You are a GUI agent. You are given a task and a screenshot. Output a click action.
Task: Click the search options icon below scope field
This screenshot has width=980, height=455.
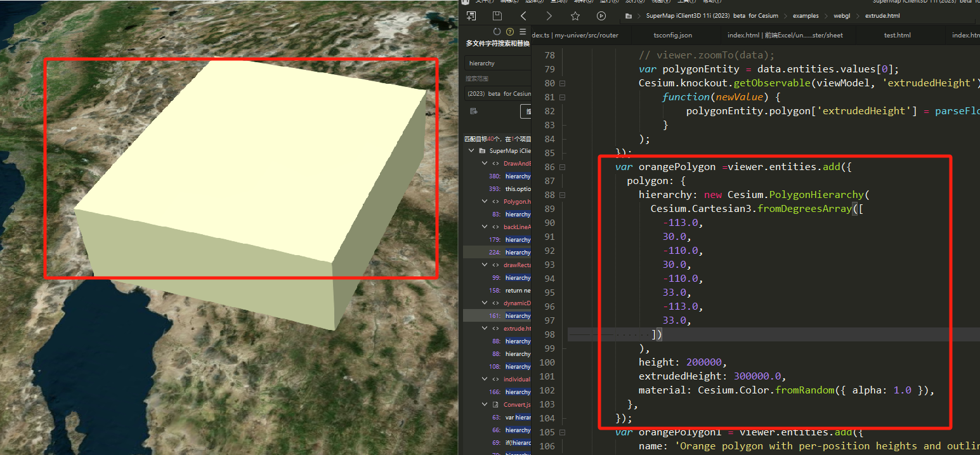(x=473, y=111)
